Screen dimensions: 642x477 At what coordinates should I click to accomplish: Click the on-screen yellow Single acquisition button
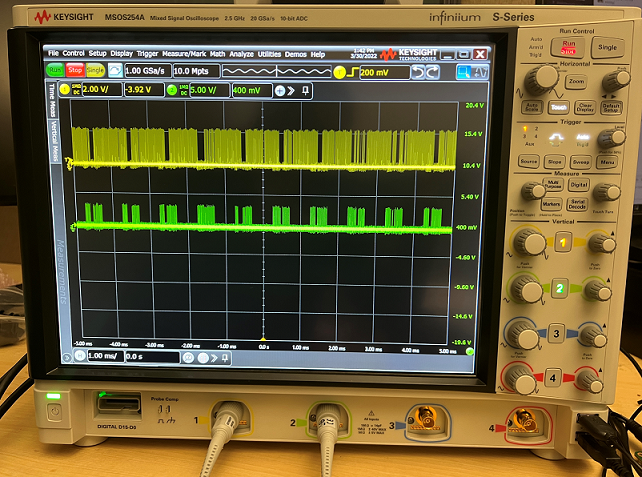(x=95, y=71)
